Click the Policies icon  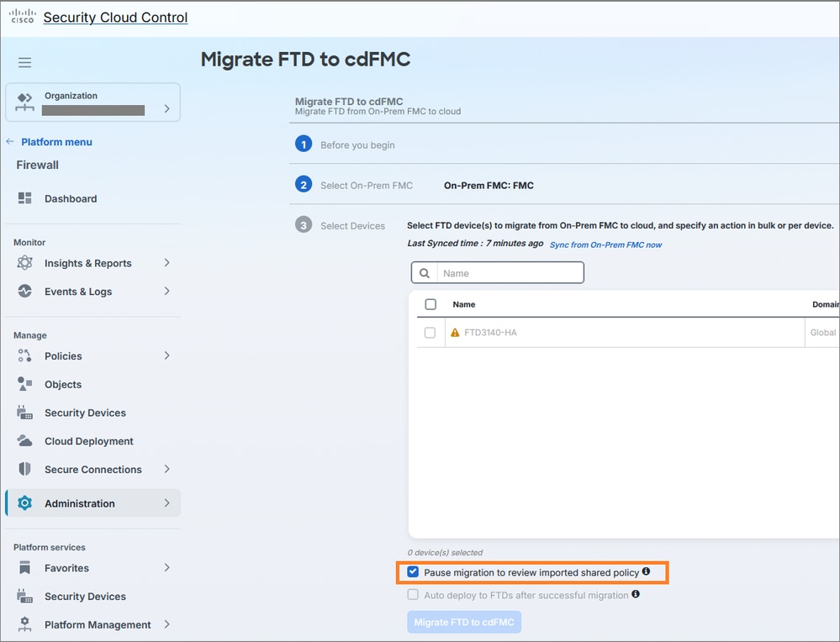click(x=24, y=355)
